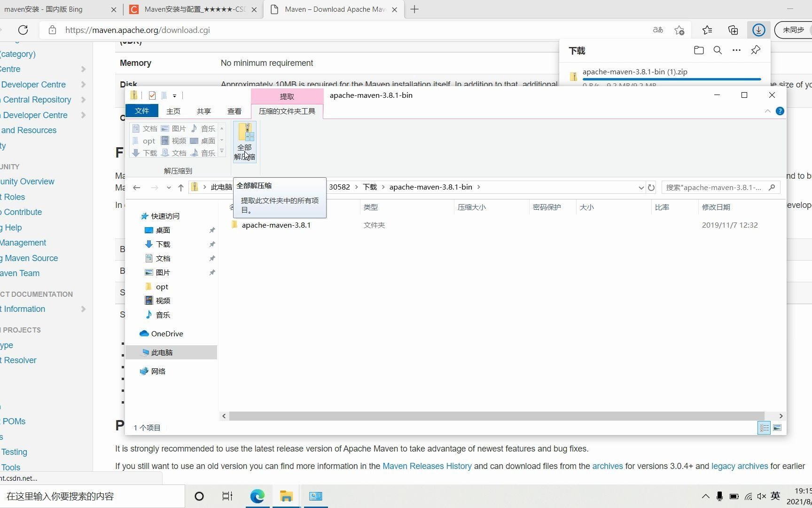The image size is (812, 508).
Task: Pin the downloads panel
Action: point(756,50)
